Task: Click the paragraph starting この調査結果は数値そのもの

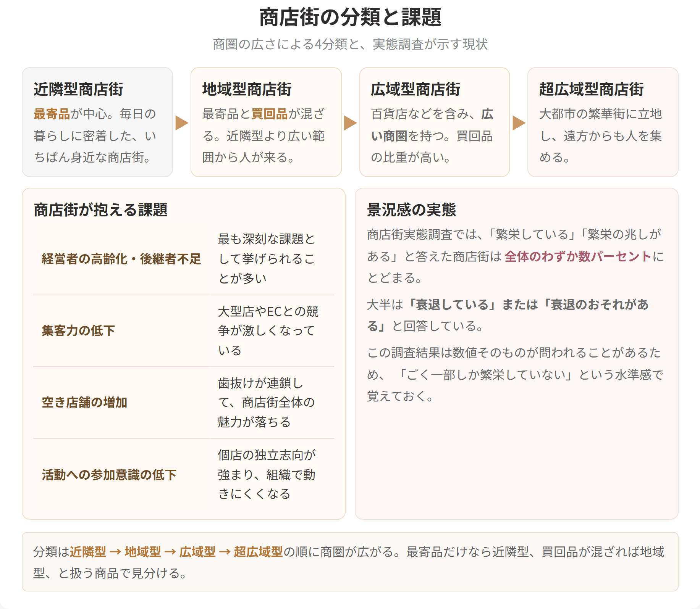Action: click(515, 374)
